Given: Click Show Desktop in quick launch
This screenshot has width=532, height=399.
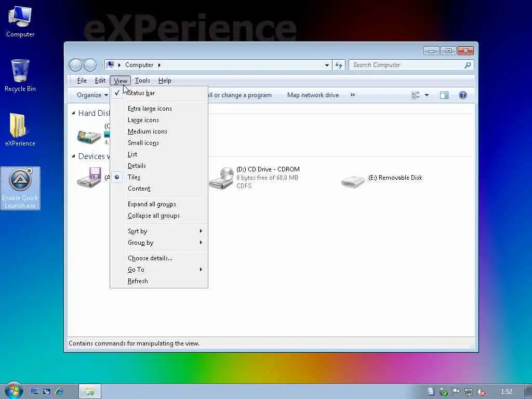Looking at the screenshot, I should [34, 392].
